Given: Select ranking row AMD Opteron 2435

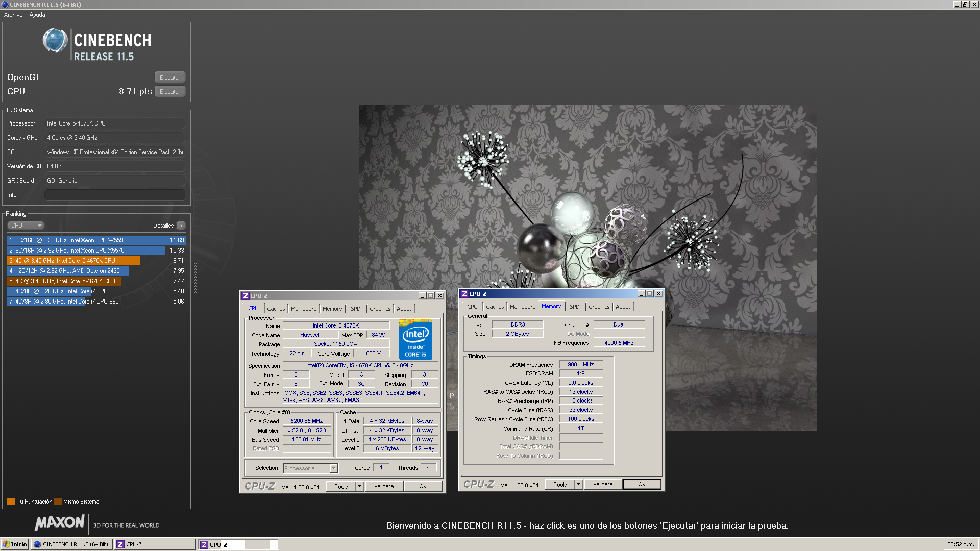Looking at the screenshot, I should (x=96, y=271).
